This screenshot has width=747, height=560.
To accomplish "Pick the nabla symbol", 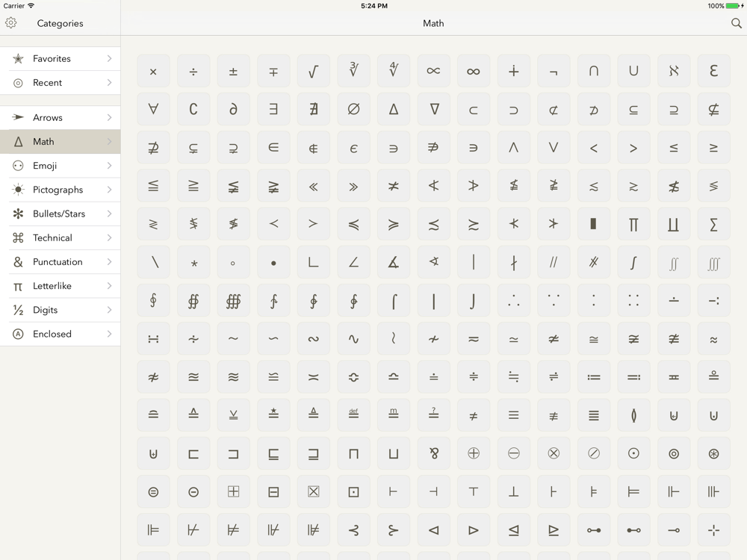I will tap(433, 110).
